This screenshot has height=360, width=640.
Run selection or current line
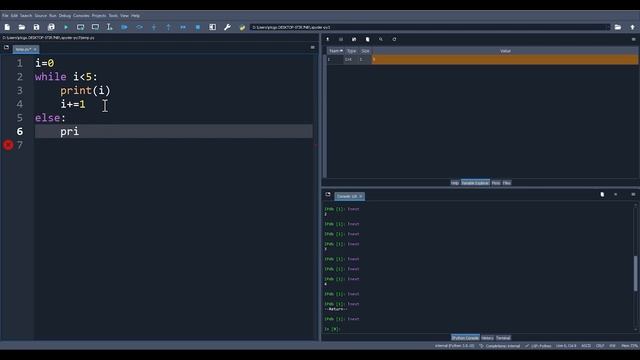point(109,27)
